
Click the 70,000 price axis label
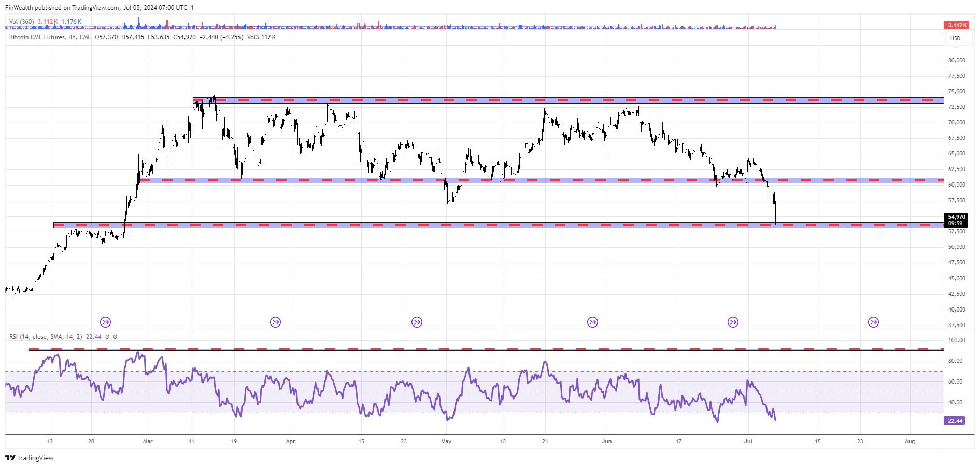point(957,122)
